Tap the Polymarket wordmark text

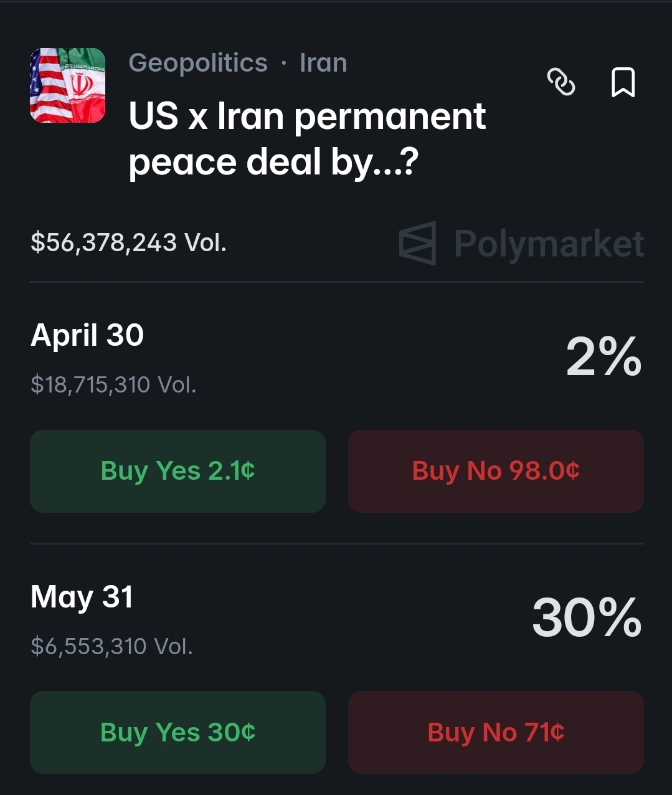549,243
